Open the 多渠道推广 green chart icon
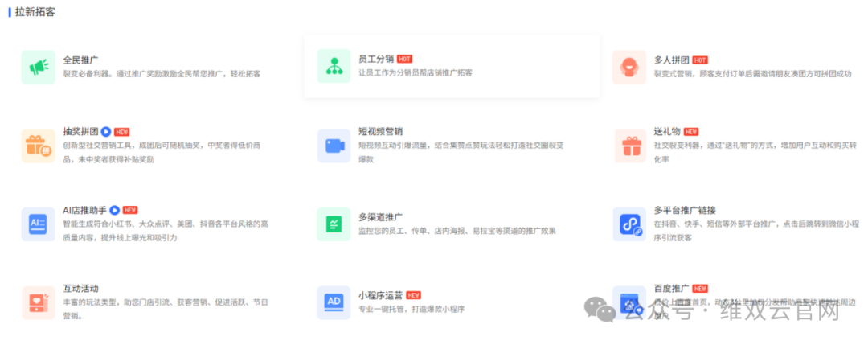Screen dimensions: 868x345 point(334,224)
